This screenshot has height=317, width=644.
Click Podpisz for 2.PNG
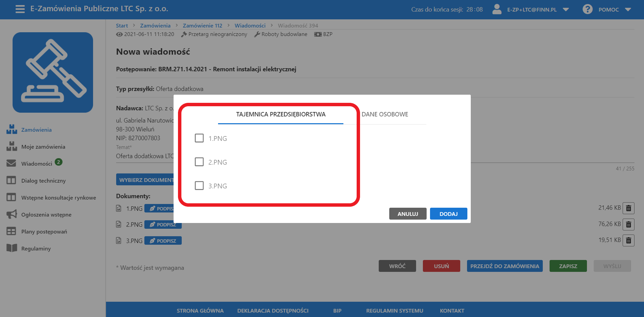(x=163, y=225)
